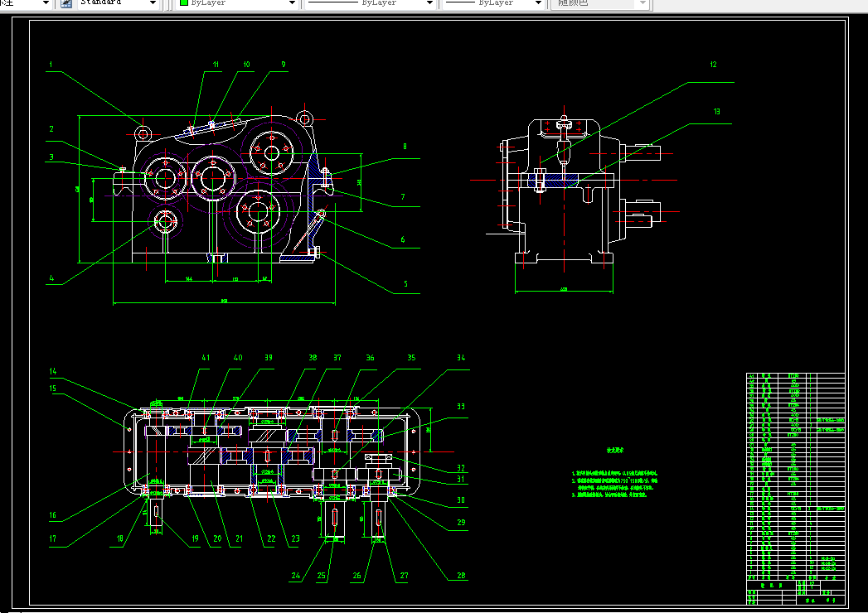Open the linetype ByLayer dropdown
Image resolution: width=868 pixels, height=613 pixels.
pos(429,3)
